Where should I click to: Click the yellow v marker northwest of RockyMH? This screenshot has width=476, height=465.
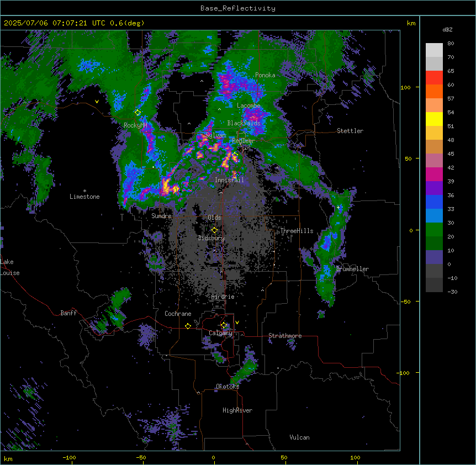click(x=97, y=102)
